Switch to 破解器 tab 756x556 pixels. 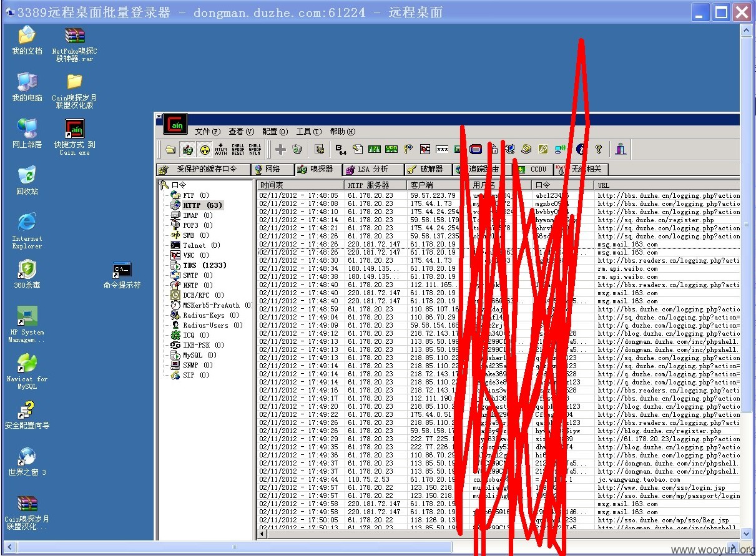429,169
